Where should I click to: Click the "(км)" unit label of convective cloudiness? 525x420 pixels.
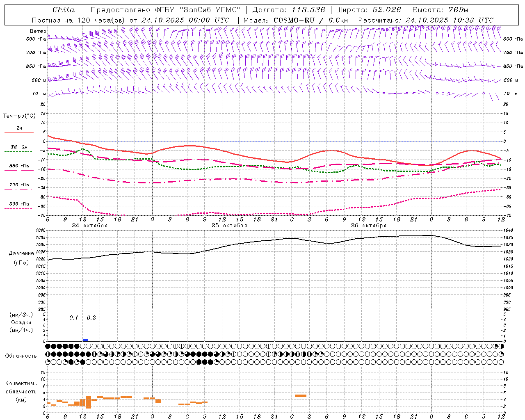coord(21,399)
